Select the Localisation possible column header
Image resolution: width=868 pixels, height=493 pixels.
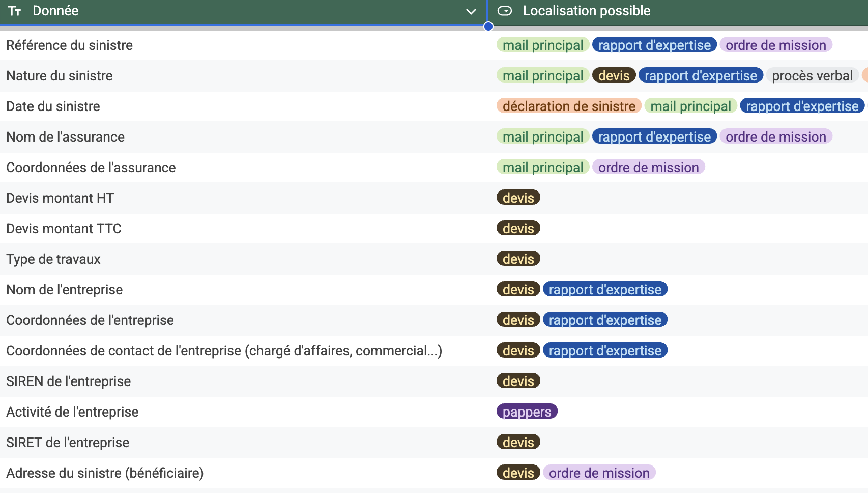586,11
